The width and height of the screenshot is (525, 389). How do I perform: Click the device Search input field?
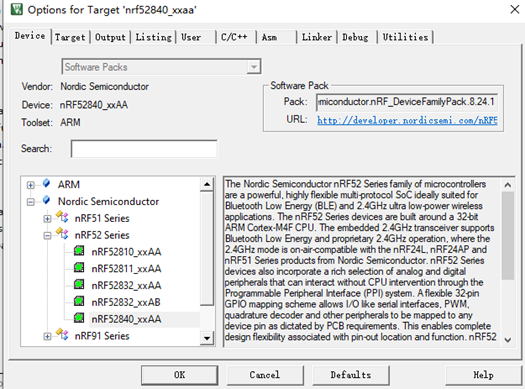[144, 149]
